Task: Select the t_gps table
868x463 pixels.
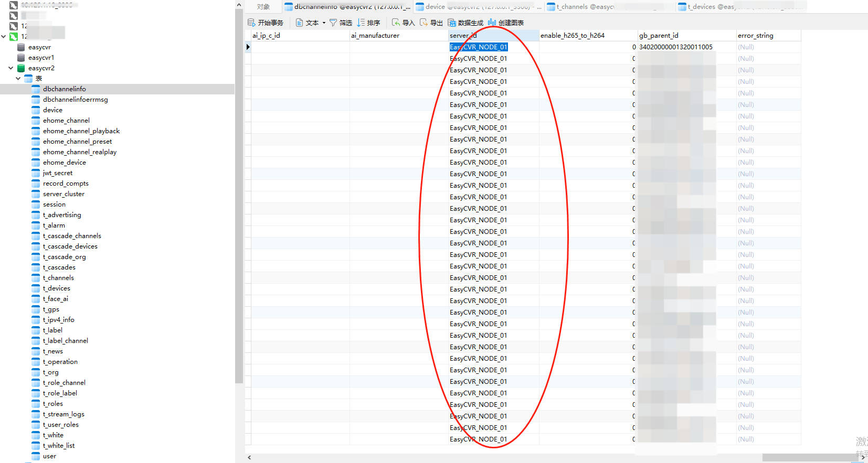Action: (x=51, y=309)
